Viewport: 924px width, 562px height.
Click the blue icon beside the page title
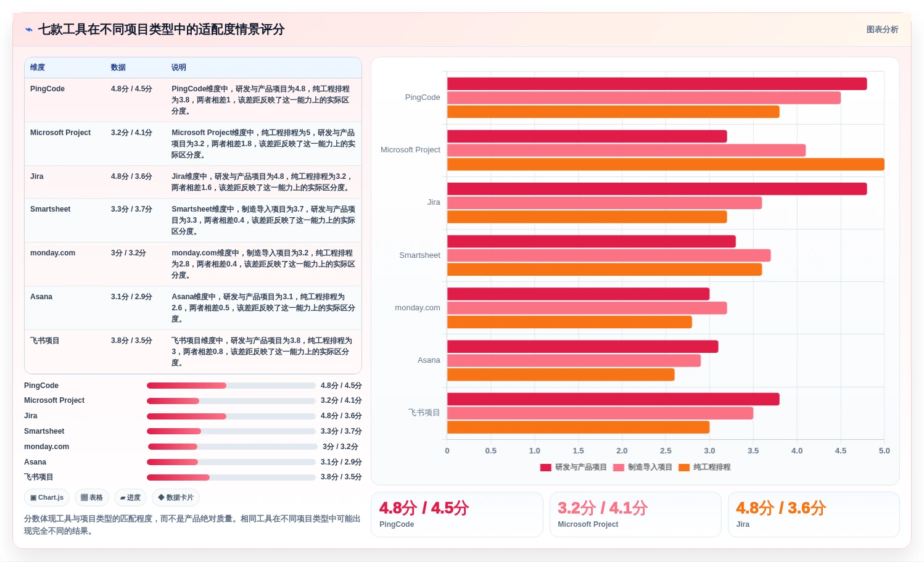click(x=28, y=30)
